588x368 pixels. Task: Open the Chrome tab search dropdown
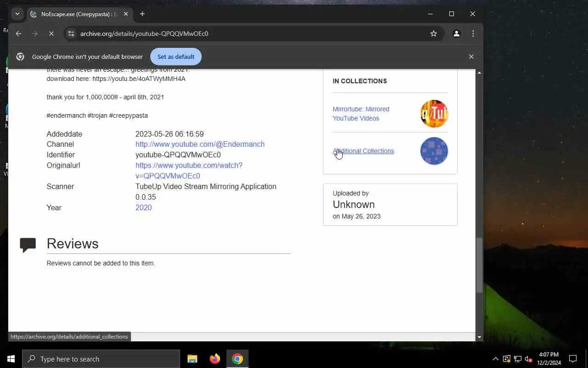click(x=17, y=14)
